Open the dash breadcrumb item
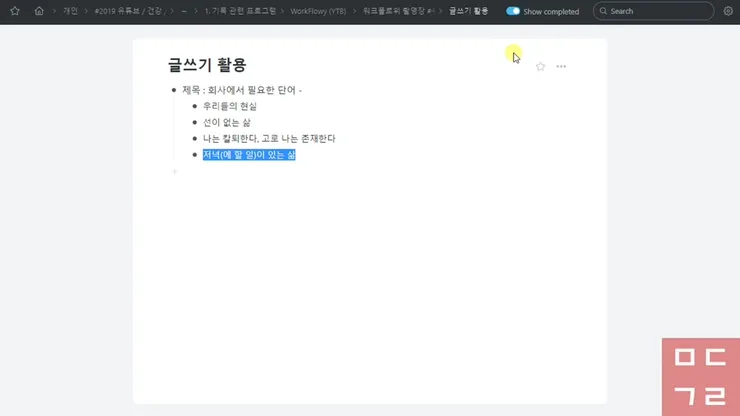This screenshot has height=416, width=740. click(184, 11)
